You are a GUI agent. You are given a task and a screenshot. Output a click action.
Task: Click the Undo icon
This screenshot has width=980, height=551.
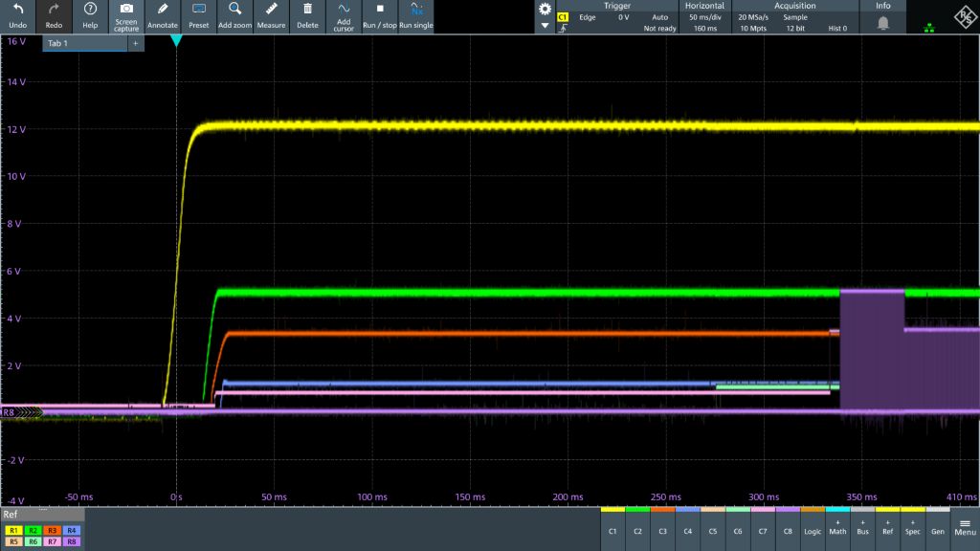pos(17,10)
